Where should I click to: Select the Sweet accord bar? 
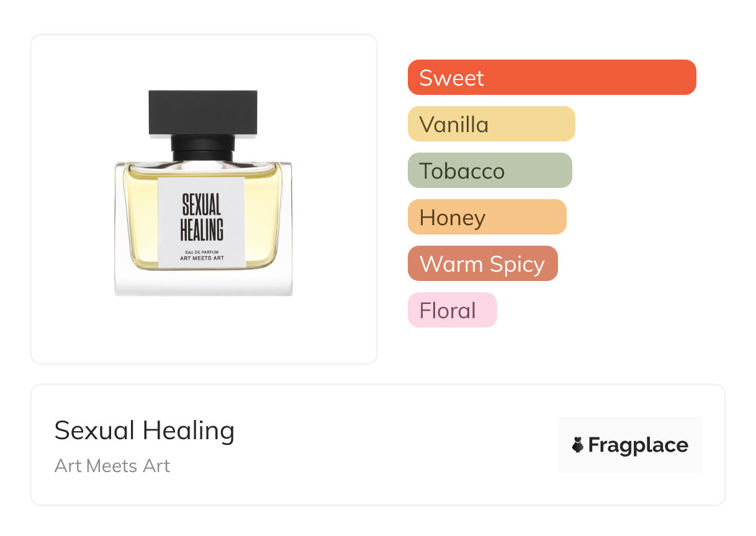point(551,78)
